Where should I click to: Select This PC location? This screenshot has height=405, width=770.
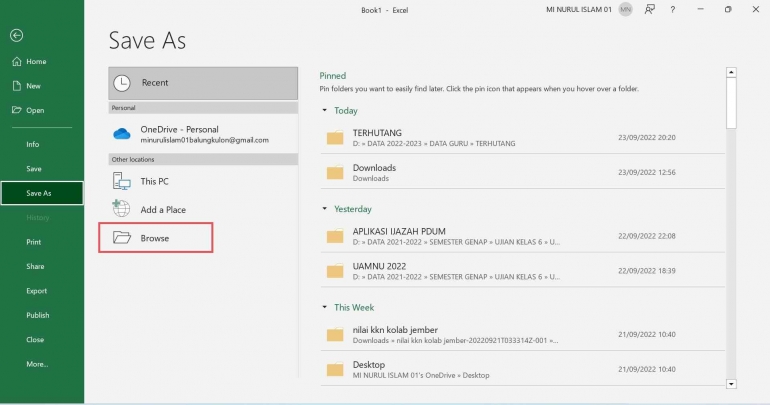click(x=203, y=181)
